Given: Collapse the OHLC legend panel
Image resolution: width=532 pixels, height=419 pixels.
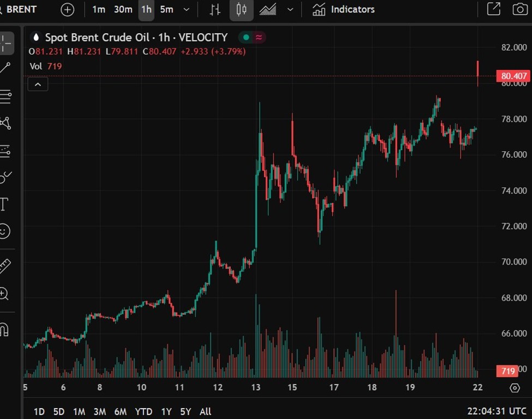Looking at the screenshot, I should pyautogui.click(x=37, y=84).
